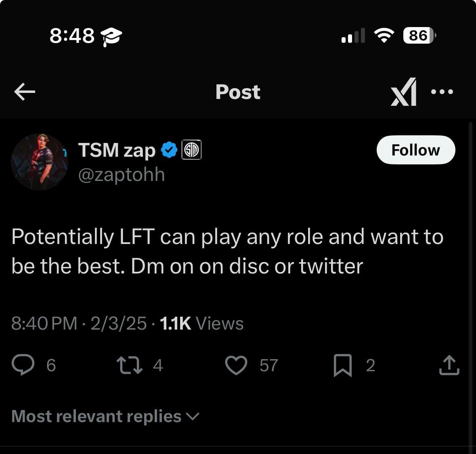Tap the share upload icon
This screenshot has width=476, height=454.
click(x=449, y=365)
